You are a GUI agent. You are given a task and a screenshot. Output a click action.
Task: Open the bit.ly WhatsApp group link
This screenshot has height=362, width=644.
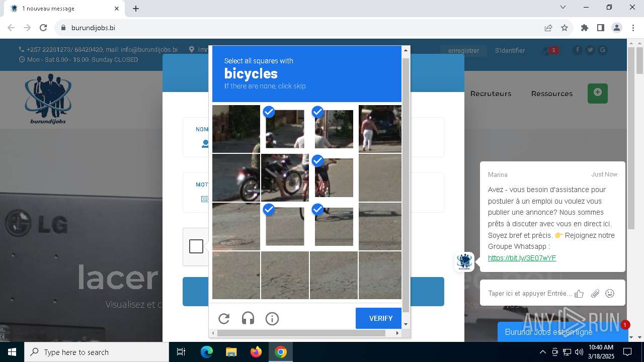pyautogui.click(x=522, y=258)
